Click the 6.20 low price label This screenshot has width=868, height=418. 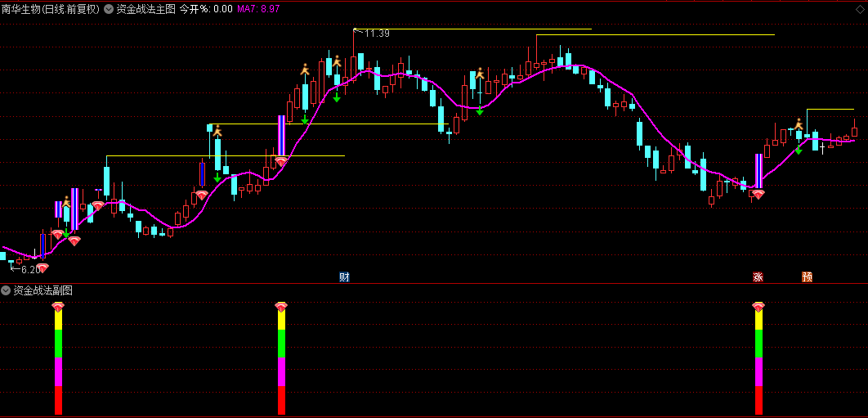30,270
